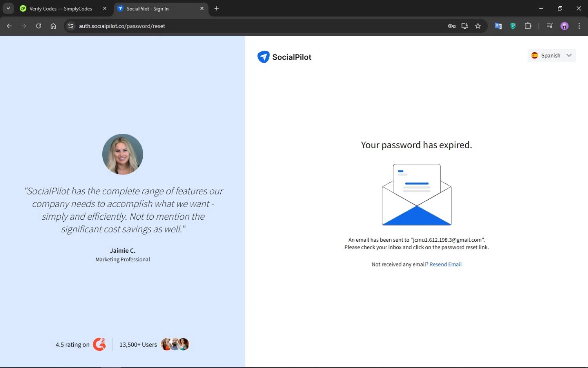This screenshot has width=588, height=368.
Task: Close the Verify Codes SimplyCodes tab
Action: click(105, 9)
